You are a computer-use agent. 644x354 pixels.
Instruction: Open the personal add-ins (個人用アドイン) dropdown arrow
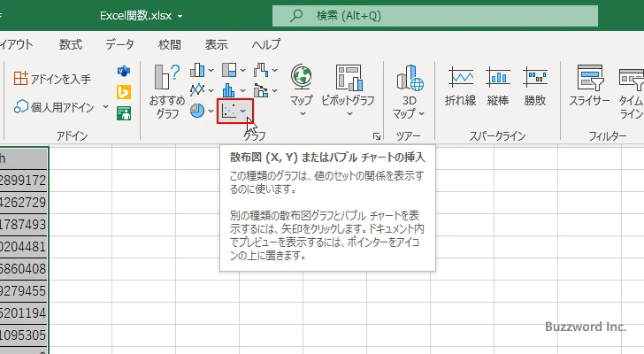pyautogui.click(x=105, y=107)
